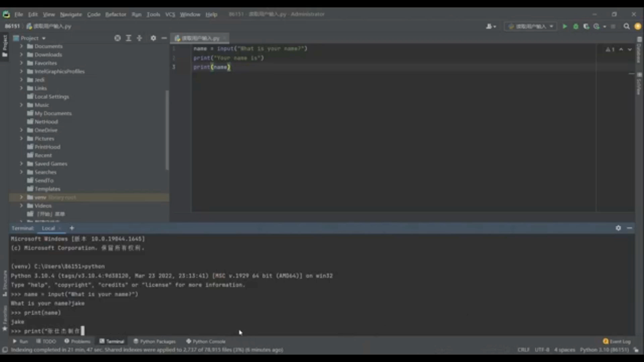
Task: Open Search Everywhere magnifier icon
Action: (x=626, y=26)
